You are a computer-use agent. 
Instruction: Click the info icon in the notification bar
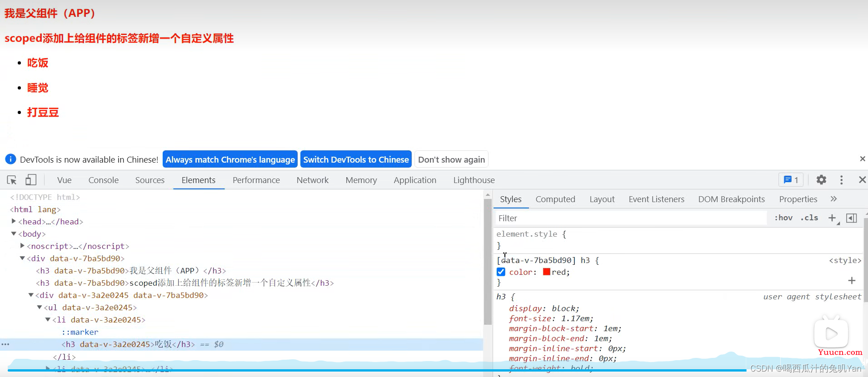pos(10,159)
